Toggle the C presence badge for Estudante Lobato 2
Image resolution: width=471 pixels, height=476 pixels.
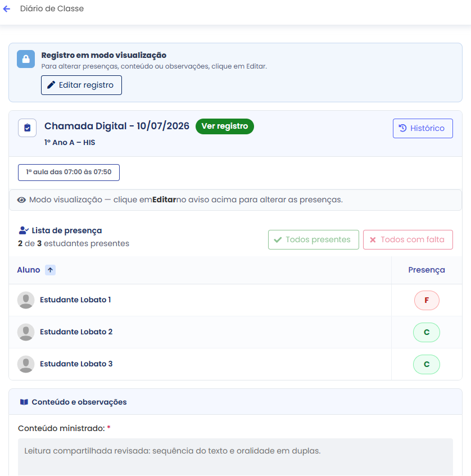427,332
